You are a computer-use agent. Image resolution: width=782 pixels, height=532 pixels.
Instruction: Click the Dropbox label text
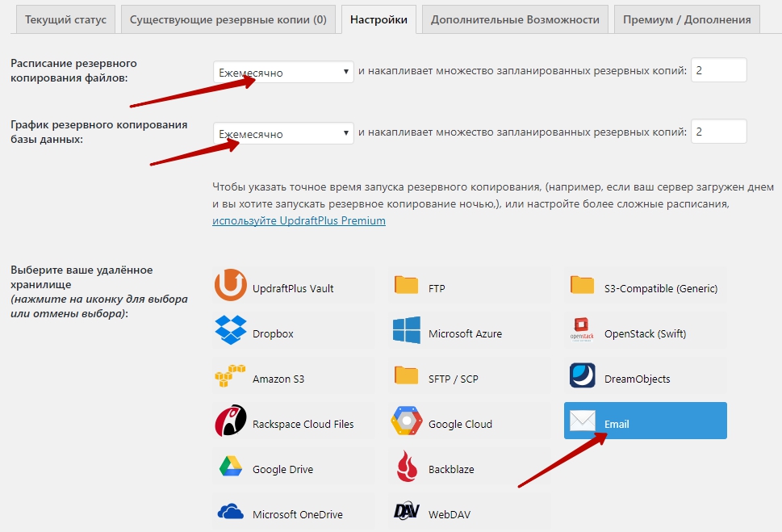273,334
